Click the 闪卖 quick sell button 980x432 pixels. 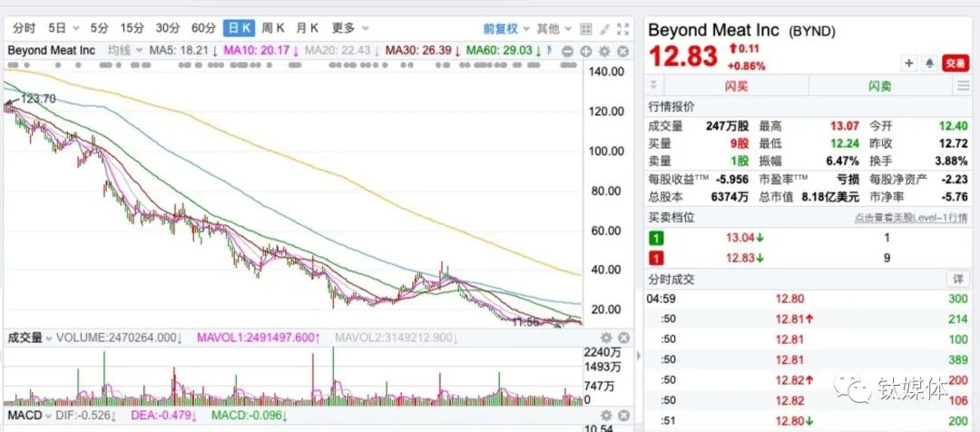[x=880, y=86]
